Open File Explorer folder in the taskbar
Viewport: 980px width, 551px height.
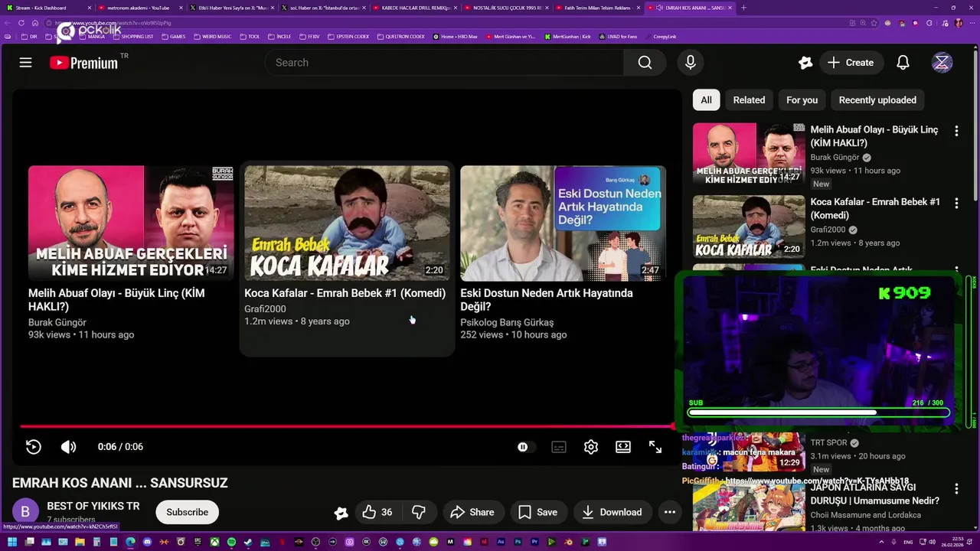point(80,543)
